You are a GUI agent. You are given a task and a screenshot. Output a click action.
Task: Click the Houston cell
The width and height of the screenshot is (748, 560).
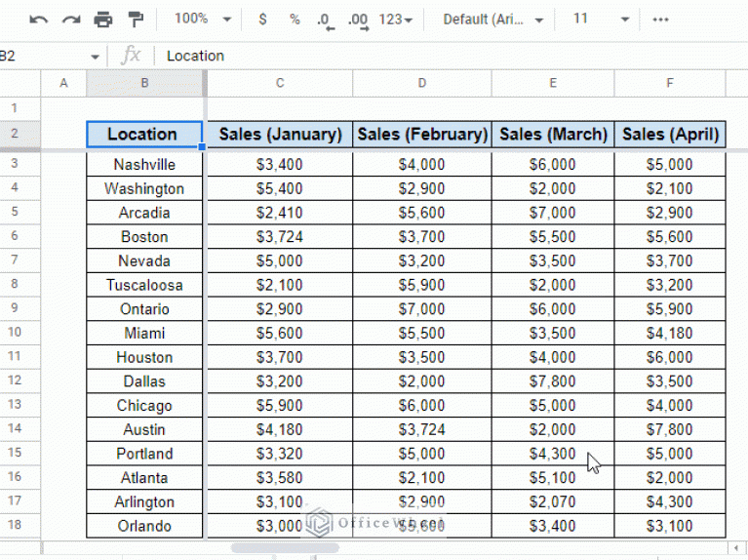pyautogui.click(x=144, y=357)
